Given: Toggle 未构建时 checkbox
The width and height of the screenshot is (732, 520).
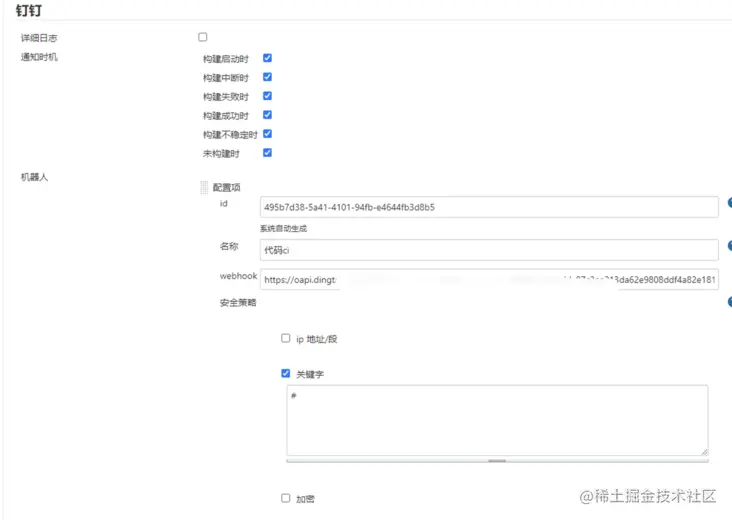Looking at the screenshot, I should 267,153.
